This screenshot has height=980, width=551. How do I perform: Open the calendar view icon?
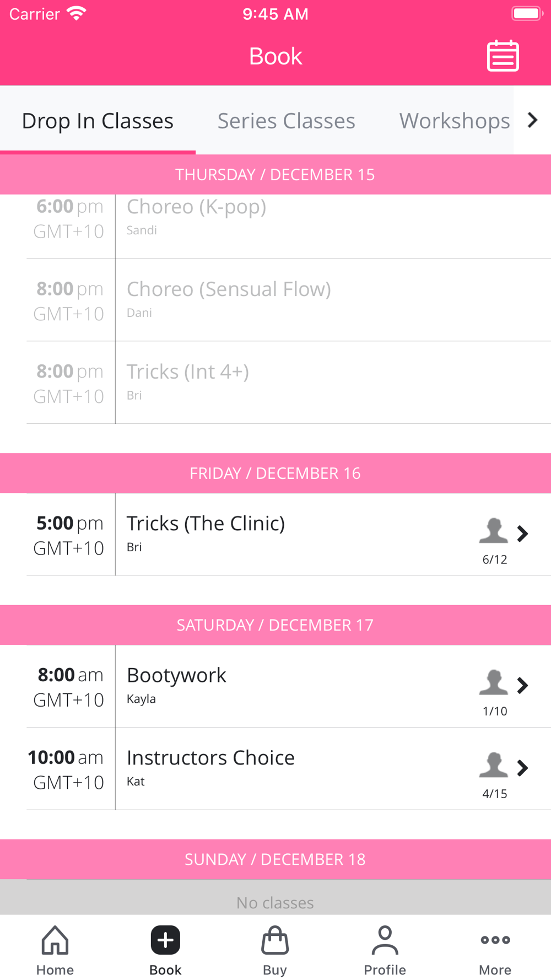(x=503, y=56)
